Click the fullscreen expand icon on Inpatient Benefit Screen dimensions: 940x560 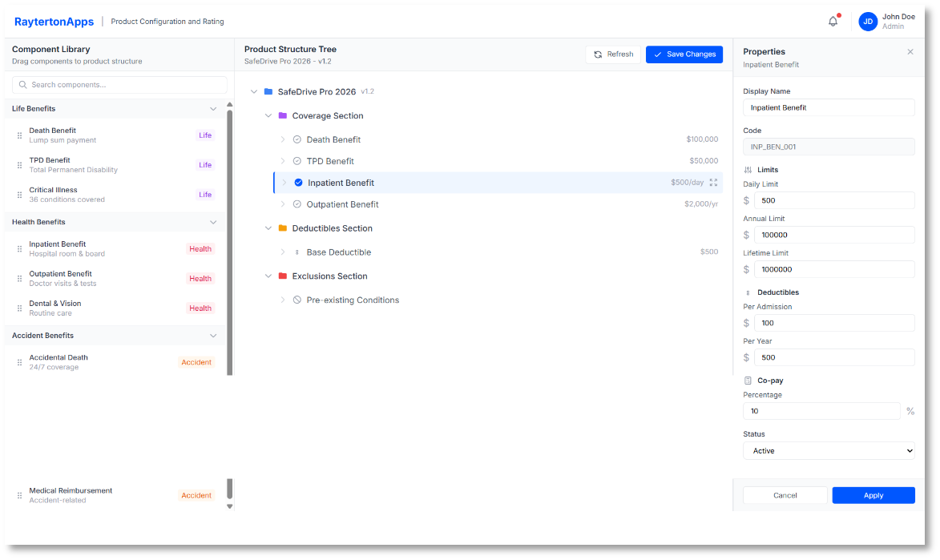tap(713, 183)
